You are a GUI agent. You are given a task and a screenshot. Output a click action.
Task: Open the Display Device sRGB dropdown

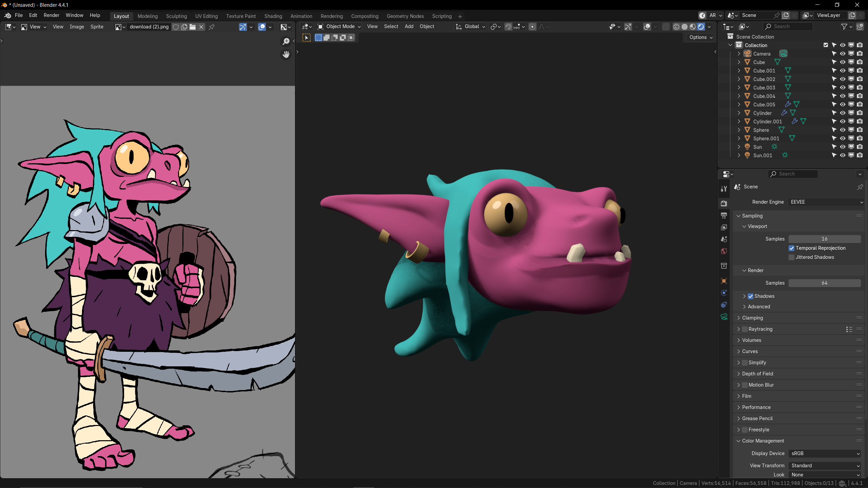[825, 454]
